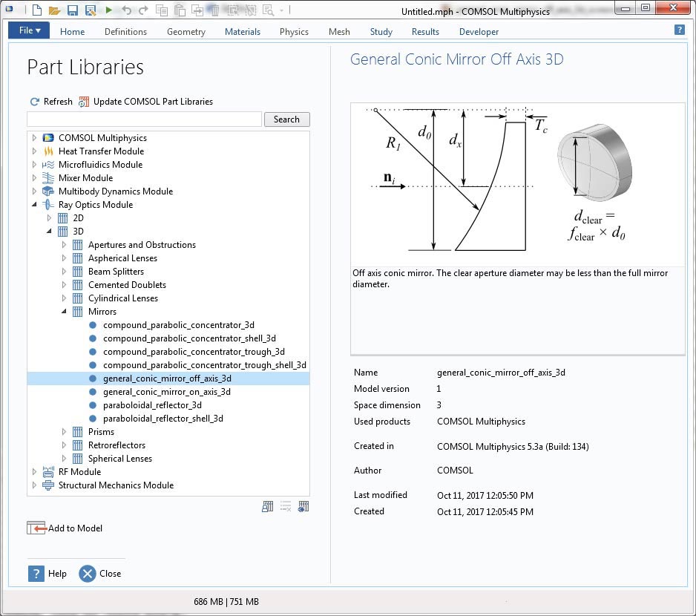Screen dimensions: 696x616
Task: Click Add to Model button
Action: pyautogui.click(x=65, y=528)
